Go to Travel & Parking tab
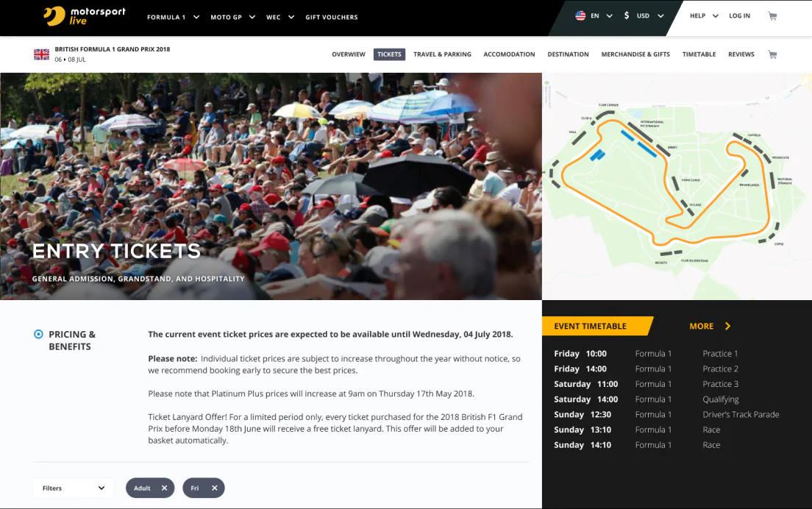 (x=442, y=54)
